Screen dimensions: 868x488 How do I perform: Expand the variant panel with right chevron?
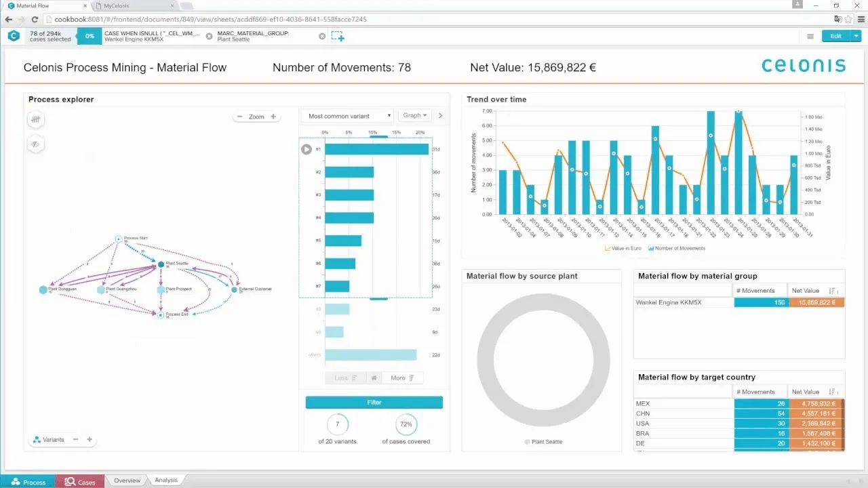440,116
